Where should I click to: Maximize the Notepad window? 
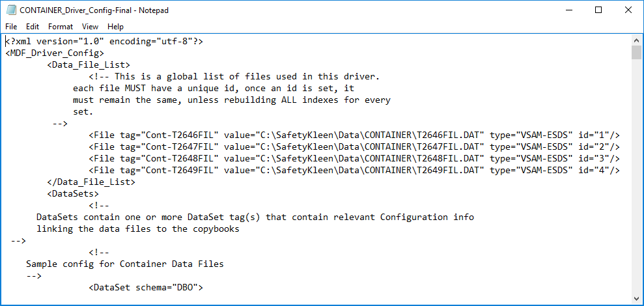pyautogui.click(x=598, y=10)
